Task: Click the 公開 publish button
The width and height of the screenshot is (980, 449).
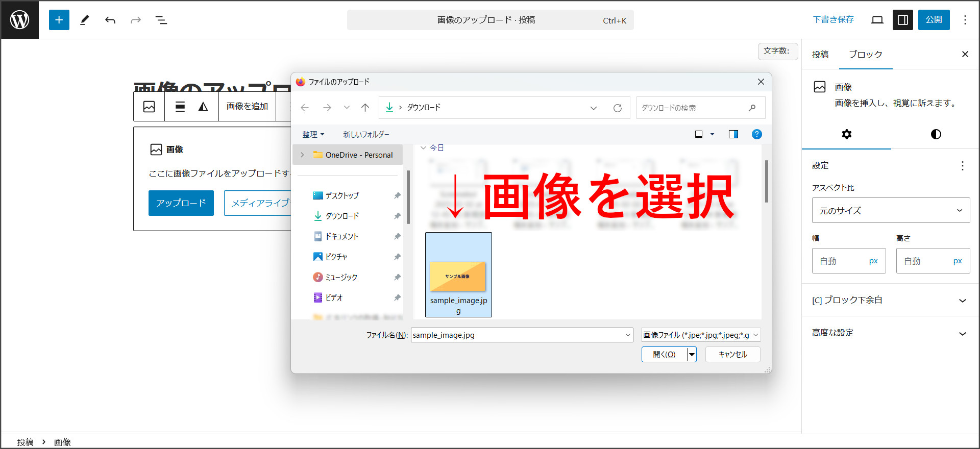Action: (x=934, y=20)
